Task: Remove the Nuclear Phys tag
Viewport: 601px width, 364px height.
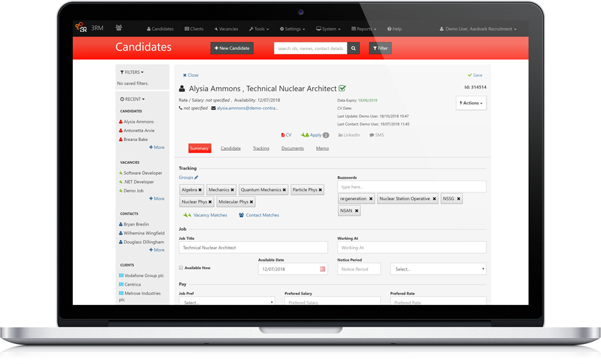Action: (x=210, y=202)
